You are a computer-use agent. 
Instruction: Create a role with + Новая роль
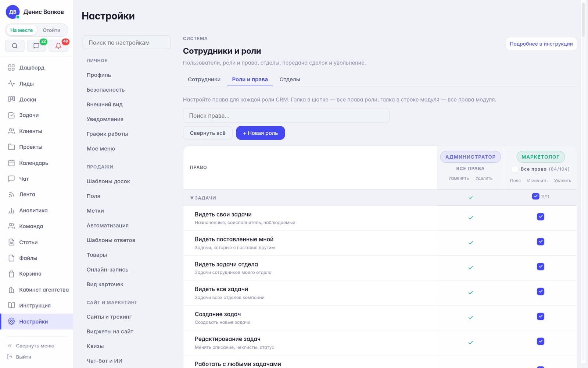(260, 133)
